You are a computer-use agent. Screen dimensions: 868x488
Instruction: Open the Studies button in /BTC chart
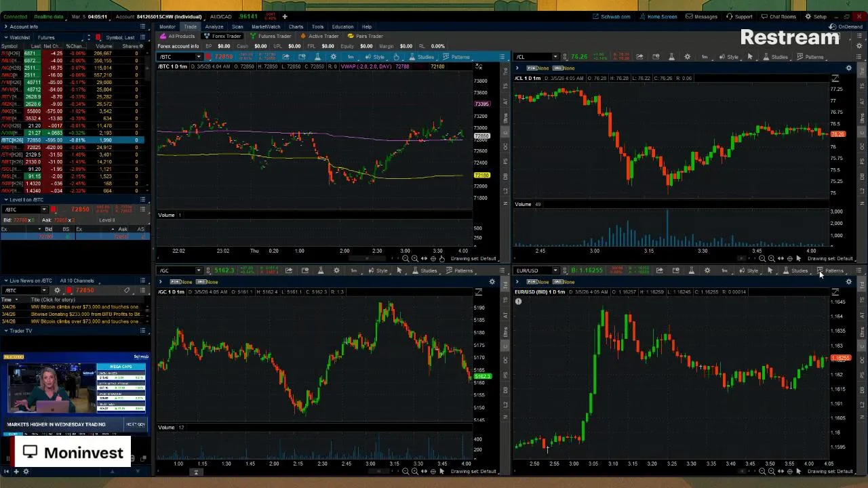click(x=422, y=57)
